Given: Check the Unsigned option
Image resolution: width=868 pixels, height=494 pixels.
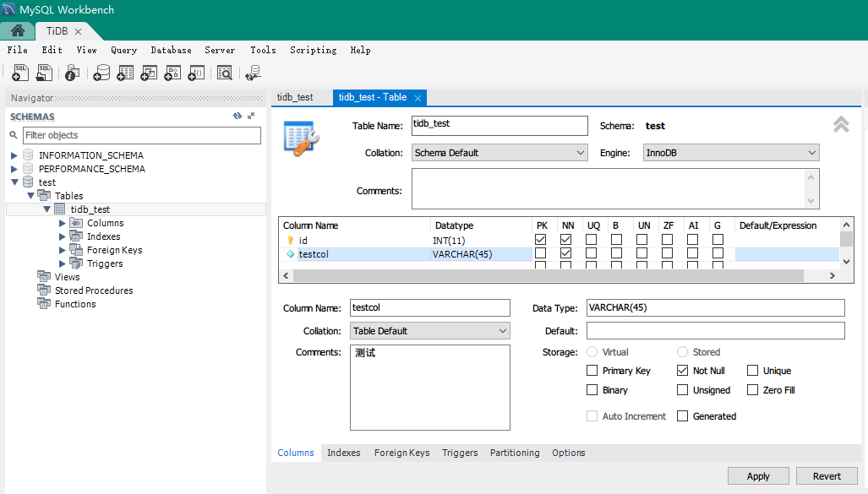Looking at the screenshot, I should click(683, 390).
